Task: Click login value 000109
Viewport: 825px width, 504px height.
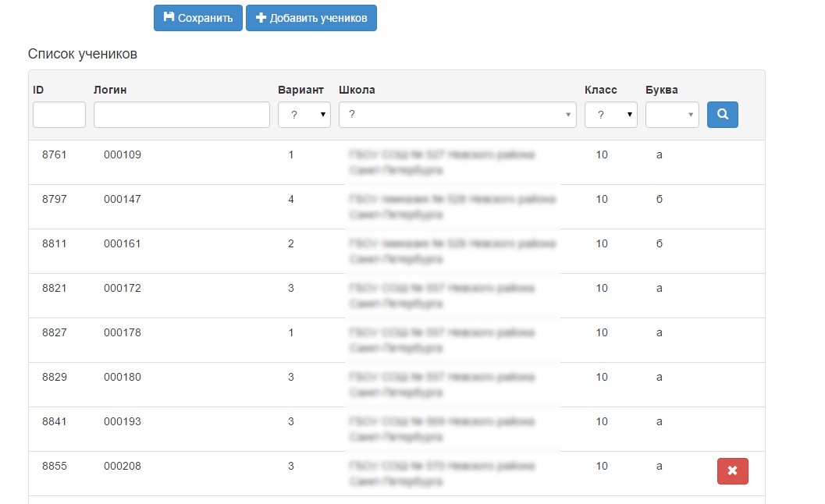Action: [x=122, y=154]
